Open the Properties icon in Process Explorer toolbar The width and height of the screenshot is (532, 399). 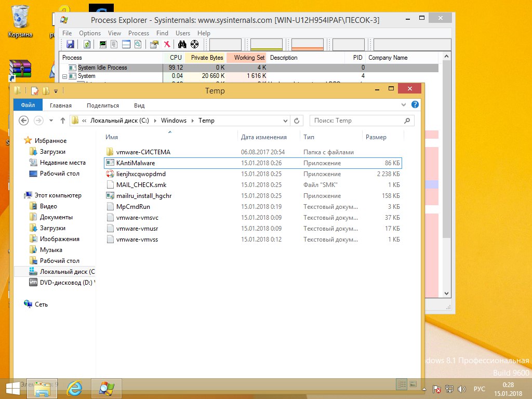click(154, 44)
